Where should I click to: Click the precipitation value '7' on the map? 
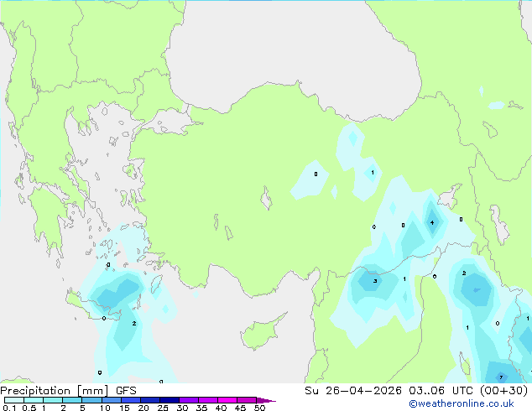pyautogui.click(x=501, y=377)
